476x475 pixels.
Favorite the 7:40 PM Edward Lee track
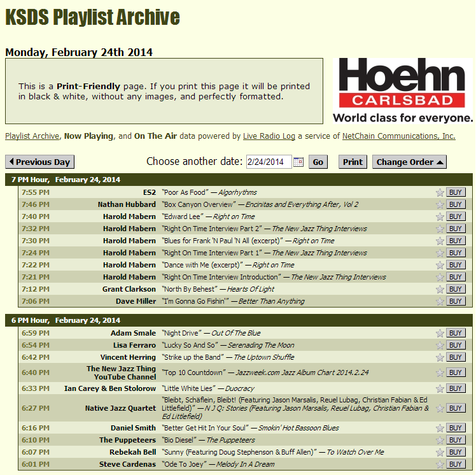point(440,217)
